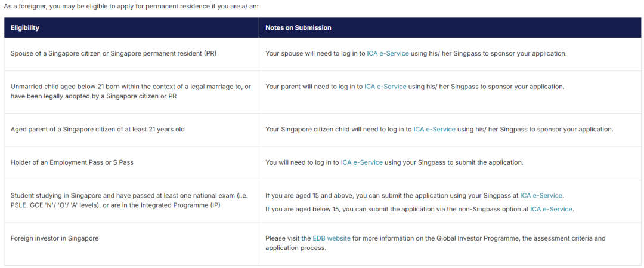Click ICA e-Service link for unmarried child
The height and width of the screenshot is (268, 644).
pos(385,87)
